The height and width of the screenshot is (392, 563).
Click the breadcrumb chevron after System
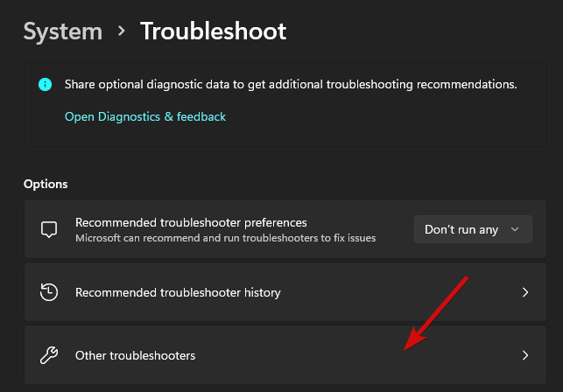click(122, 31)
